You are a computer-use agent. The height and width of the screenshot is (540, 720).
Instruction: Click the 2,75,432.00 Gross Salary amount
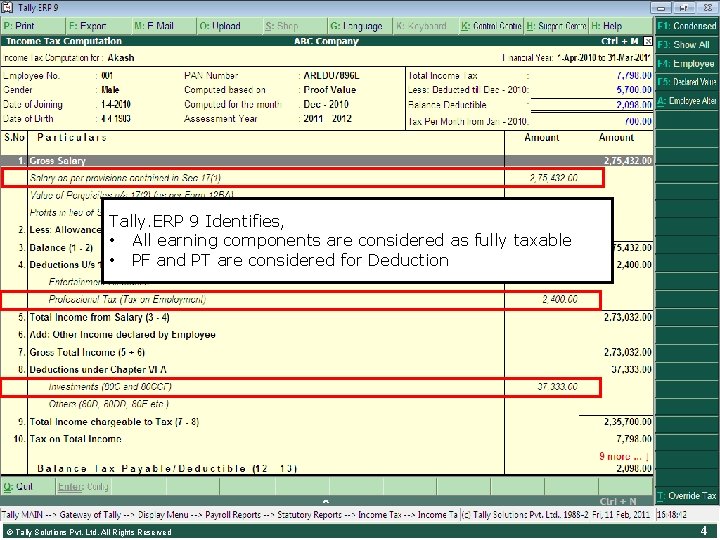coord(628,161)
